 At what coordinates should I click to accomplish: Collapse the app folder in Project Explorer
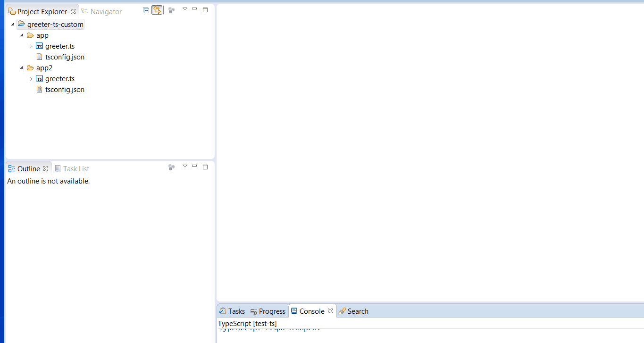pyautogui.click(x=21, y=35)
